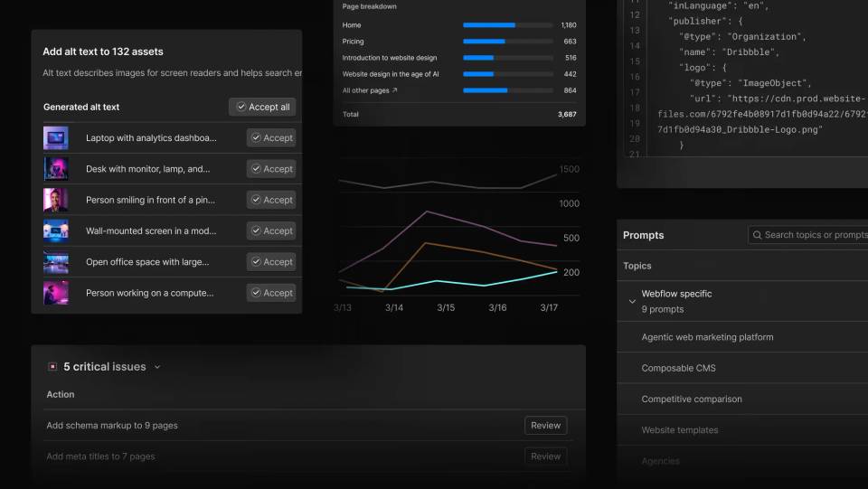Image resolution: width=868 pixels, height=489 pixels.
Task: Select 'Person working on a compute...' text
Action: (x=149, y=293)
